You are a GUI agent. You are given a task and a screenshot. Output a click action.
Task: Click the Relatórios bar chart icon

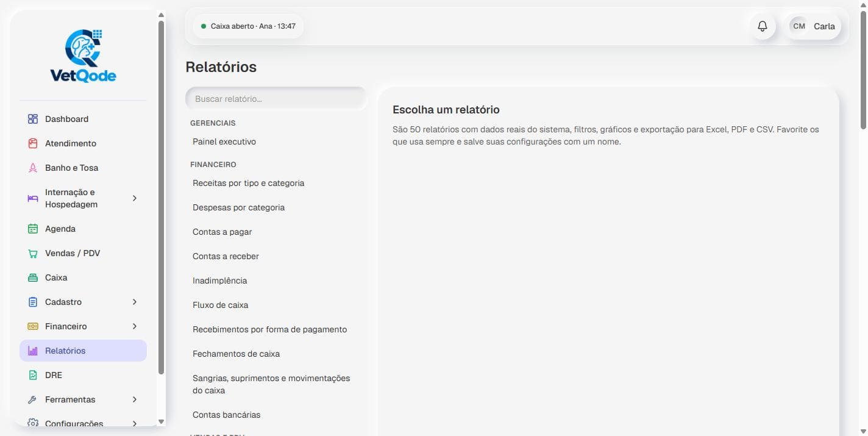pos(33,351)
